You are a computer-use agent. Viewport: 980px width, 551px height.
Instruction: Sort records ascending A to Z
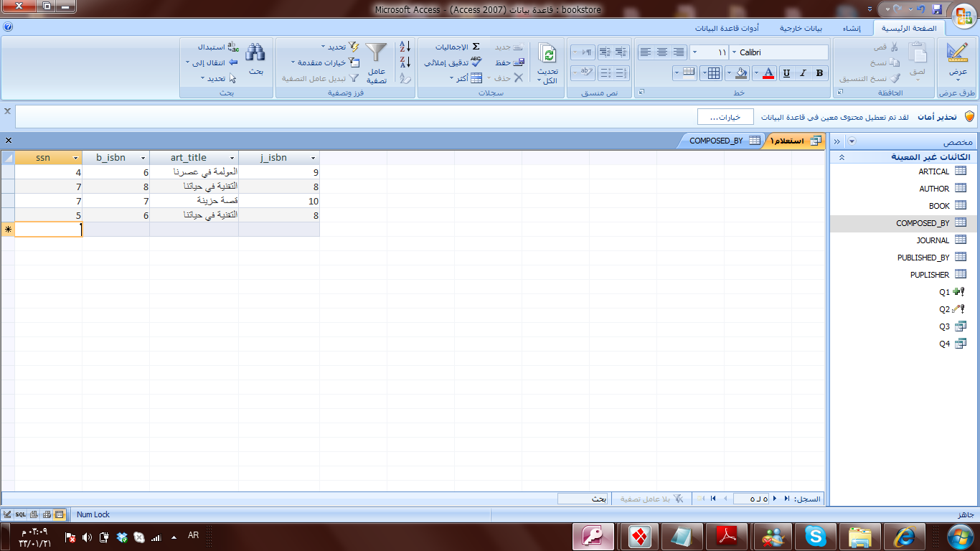tap(405, 47)
